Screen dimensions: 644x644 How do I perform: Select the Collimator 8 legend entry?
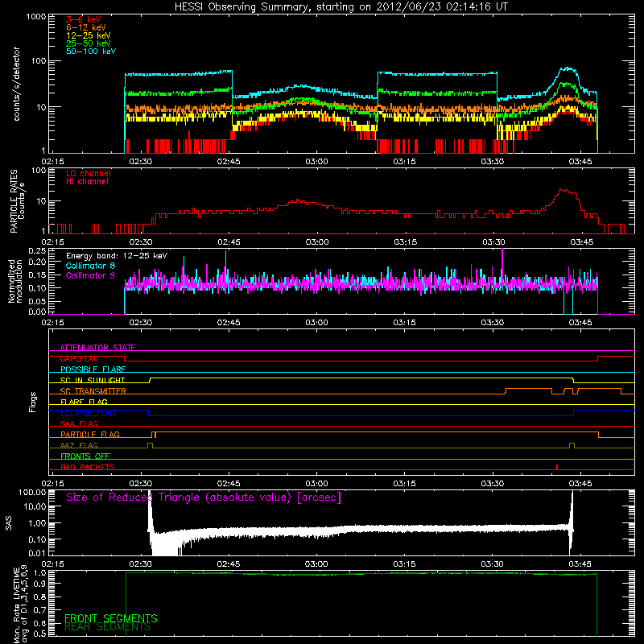(x=90, y=266)
